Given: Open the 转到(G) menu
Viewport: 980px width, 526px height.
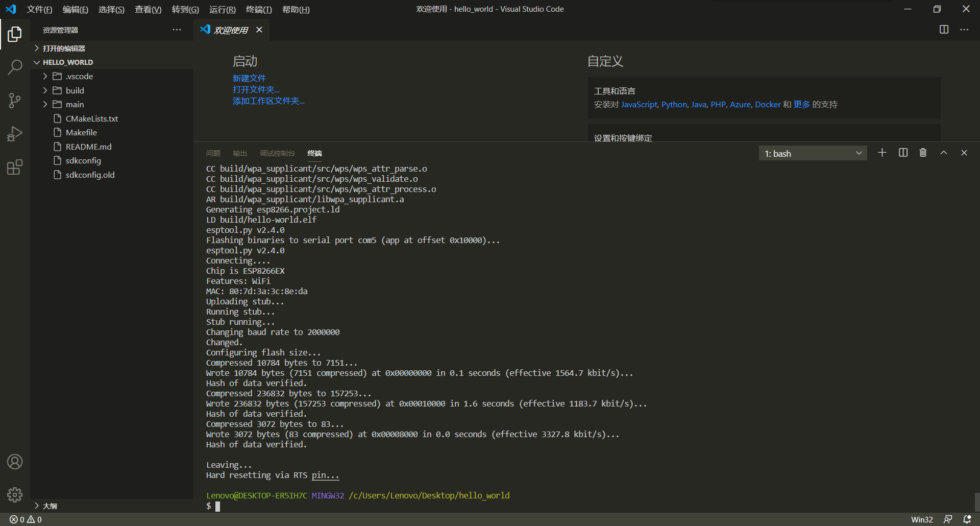Looking at the screenshot, I should click(185, 9).
